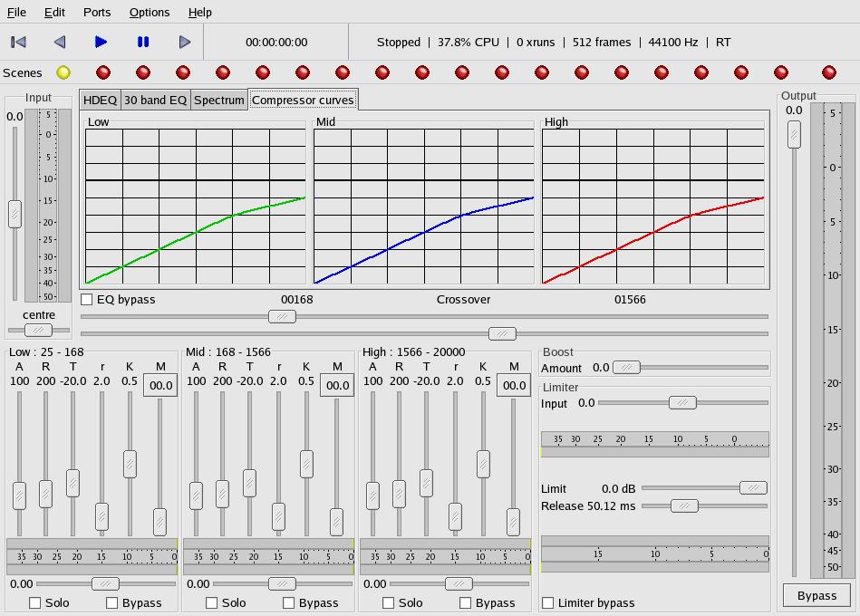860x616 pixels.
Task: Click the '512 frames' status text
Action: tap(602, 43)
